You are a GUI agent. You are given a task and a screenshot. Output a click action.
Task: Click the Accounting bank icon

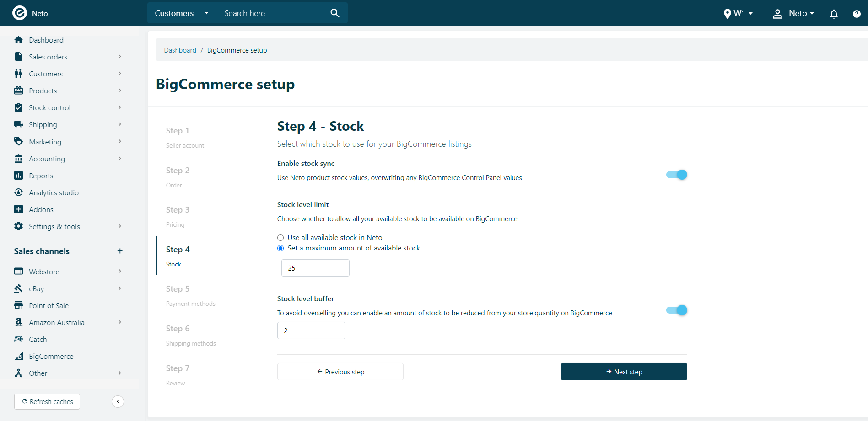(18, 159)
